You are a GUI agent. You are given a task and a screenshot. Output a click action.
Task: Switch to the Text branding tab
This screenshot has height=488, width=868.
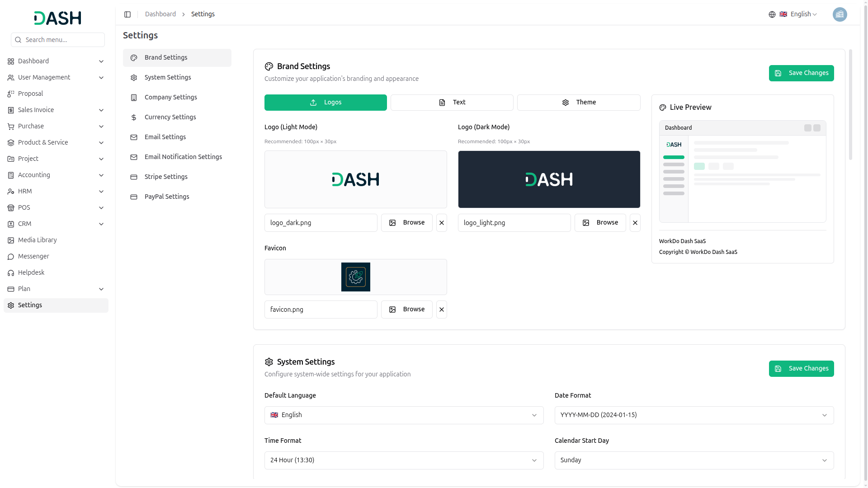[452, 102]
